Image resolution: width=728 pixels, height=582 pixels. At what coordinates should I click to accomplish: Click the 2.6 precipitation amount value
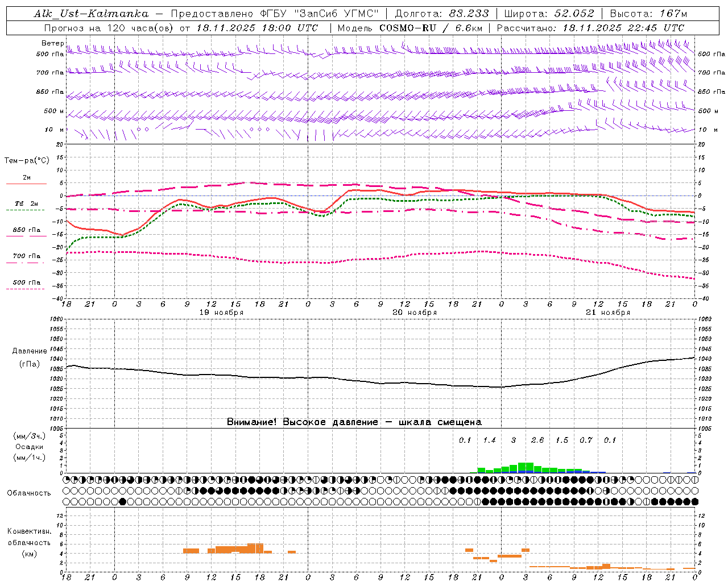537,440
